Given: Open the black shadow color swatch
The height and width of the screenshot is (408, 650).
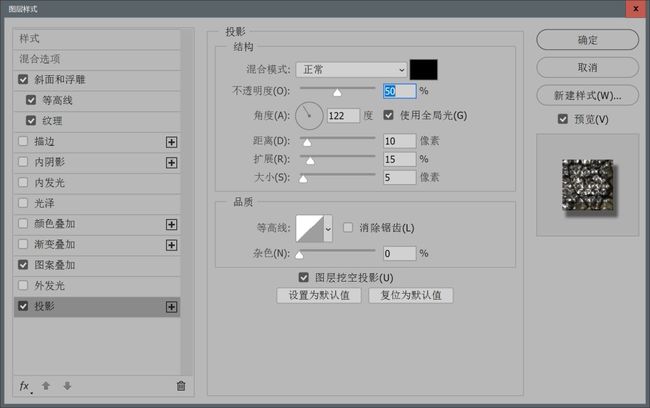Looking at the screenshot, I should pos(423,70).
